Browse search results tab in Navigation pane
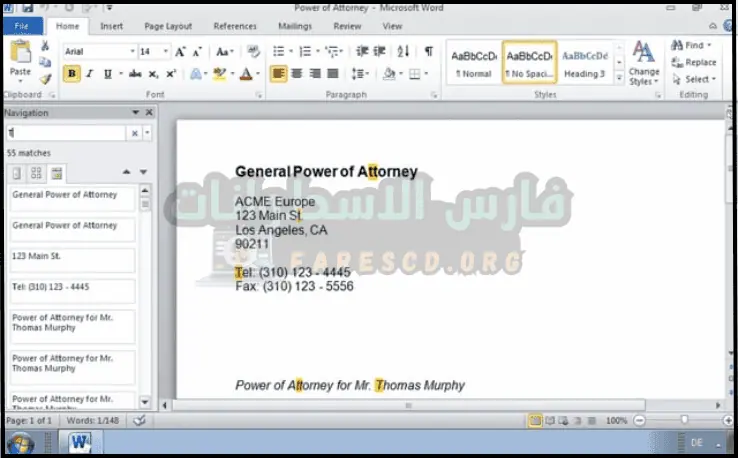This screenshot has height=458, width=738. pyautogui.click(x=57, y=174)
